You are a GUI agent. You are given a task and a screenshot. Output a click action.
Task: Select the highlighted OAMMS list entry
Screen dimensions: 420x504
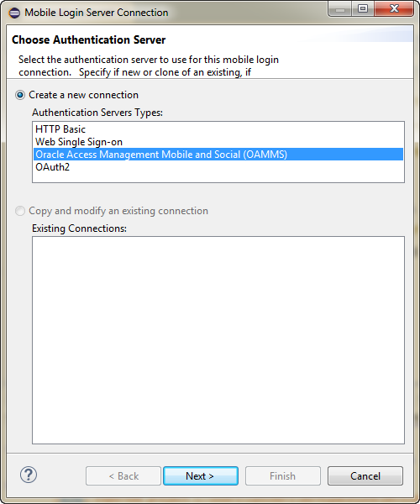coord(218,155)
